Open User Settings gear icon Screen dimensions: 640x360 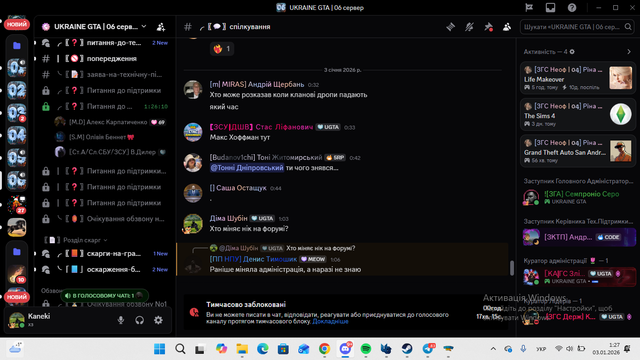click(158, 320)
